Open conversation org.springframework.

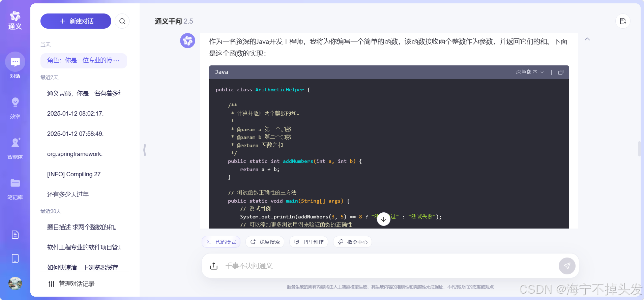click(x=84, y=154)
